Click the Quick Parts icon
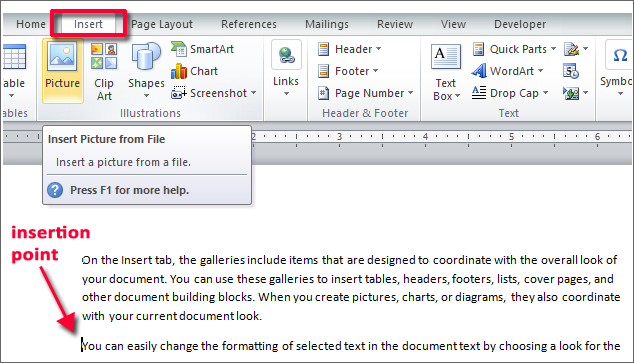 479,49
